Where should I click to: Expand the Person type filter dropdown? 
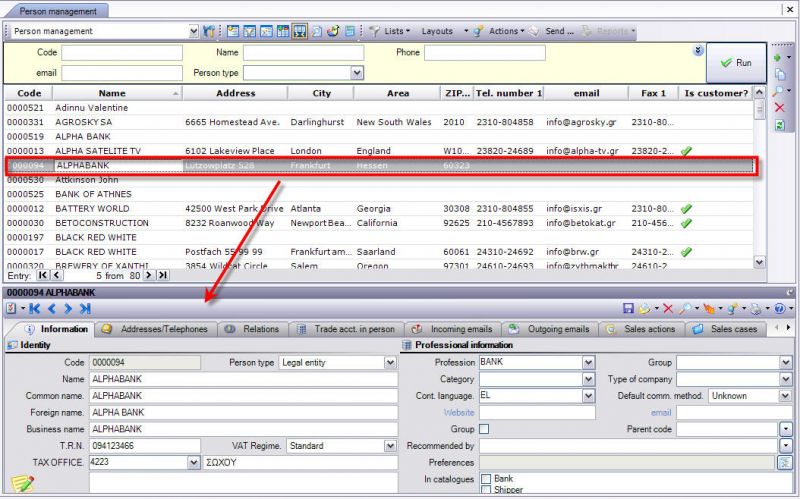[x=357, y=73]
